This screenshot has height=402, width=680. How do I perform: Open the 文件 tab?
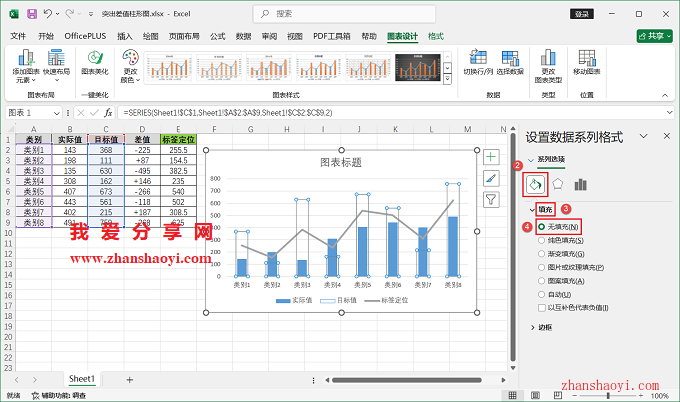point(18,36)
